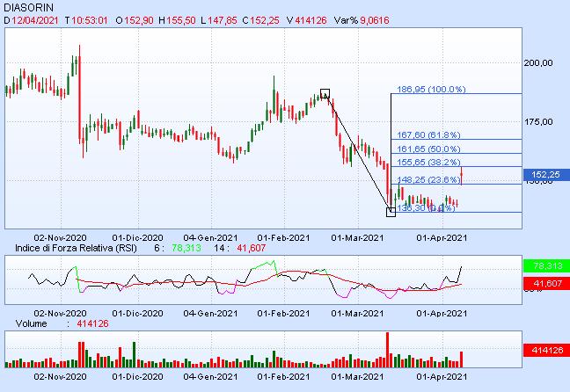
Task: Click the tallest red volume bar in March
Action: pyautogui.click(x=388, y=350)
